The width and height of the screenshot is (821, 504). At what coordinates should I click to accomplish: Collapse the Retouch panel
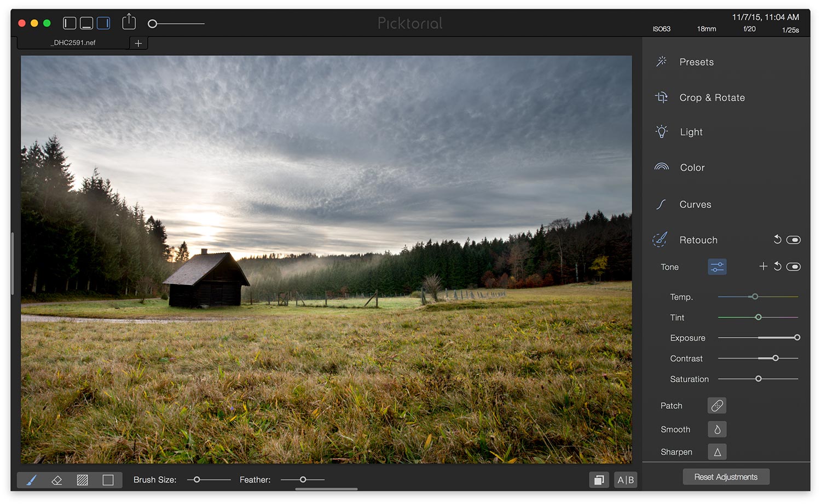coord(698,240)
